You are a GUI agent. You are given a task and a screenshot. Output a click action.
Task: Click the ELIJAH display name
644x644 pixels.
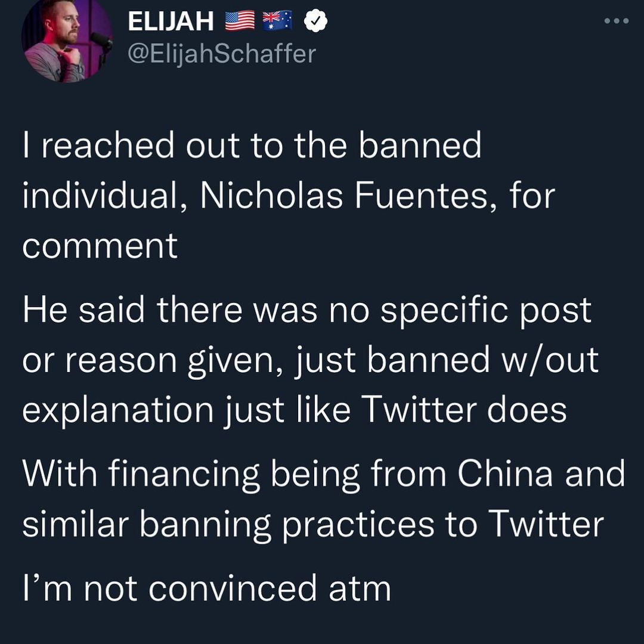tap(171, 21)
